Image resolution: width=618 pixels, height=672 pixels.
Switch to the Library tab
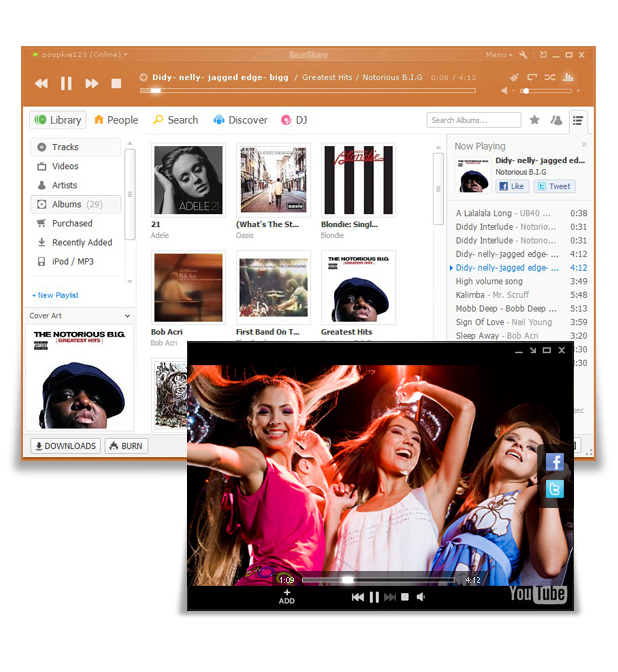(58, 120)
